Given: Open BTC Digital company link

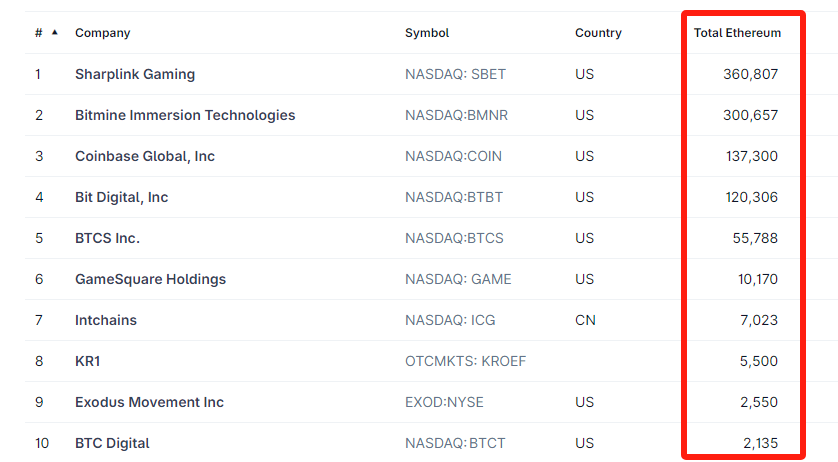Looking at the screenshot, I should pyautogui.click(x=112, y=443).
